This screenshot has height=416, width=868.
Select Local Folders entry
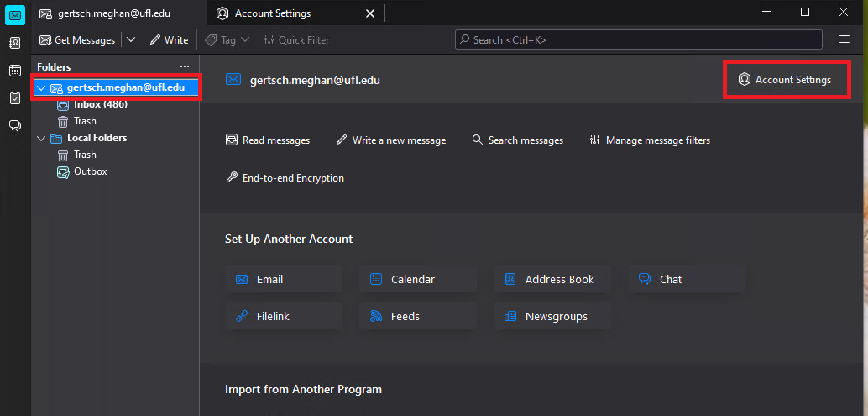click(97, 138)
